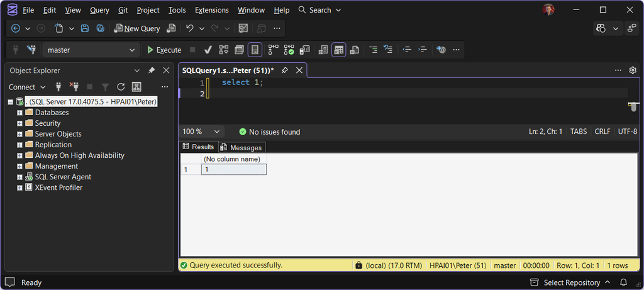The height and width of the screenshot is (290, 644).
Task: Select SQL Server Agent tree item
Action: click(x=63, y=177)
